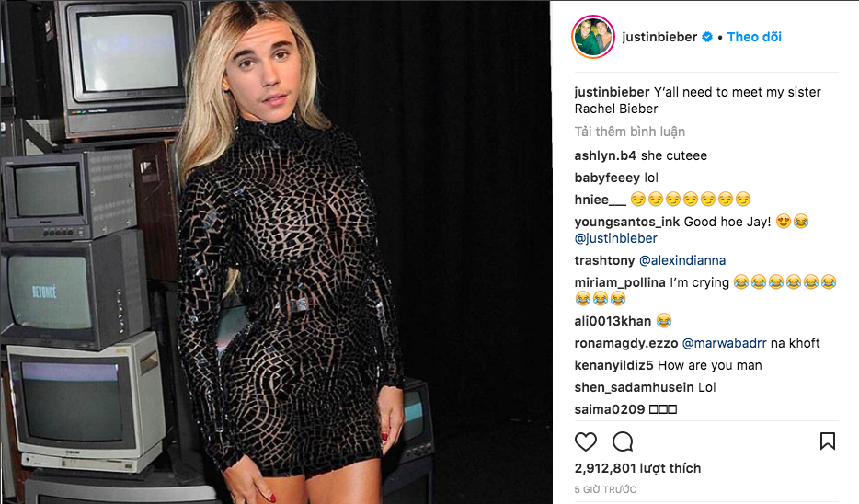Open the @alexindianna mention
Screen dimensions: 859x504
[682, 260]
